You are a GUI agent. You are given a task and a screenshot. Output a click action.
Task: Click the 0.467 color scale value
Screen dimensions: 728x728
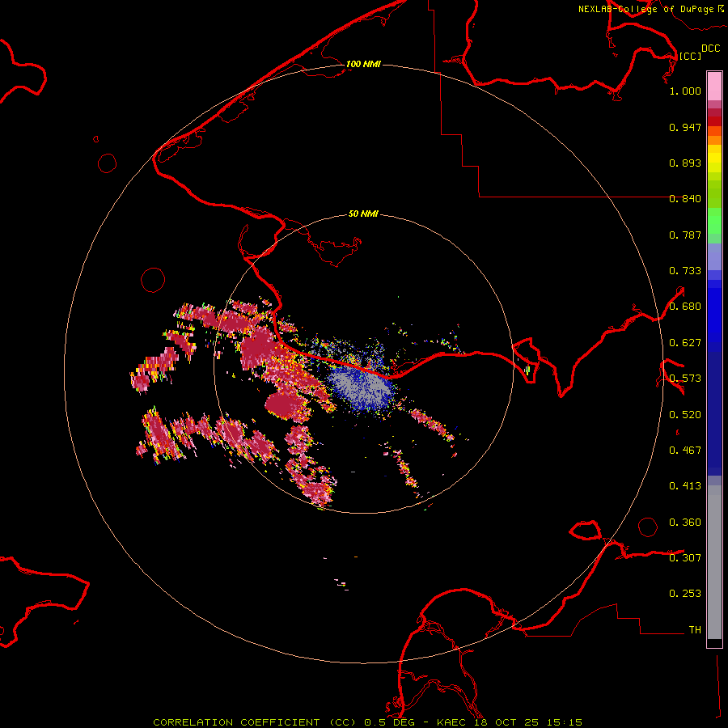[685, 451]
